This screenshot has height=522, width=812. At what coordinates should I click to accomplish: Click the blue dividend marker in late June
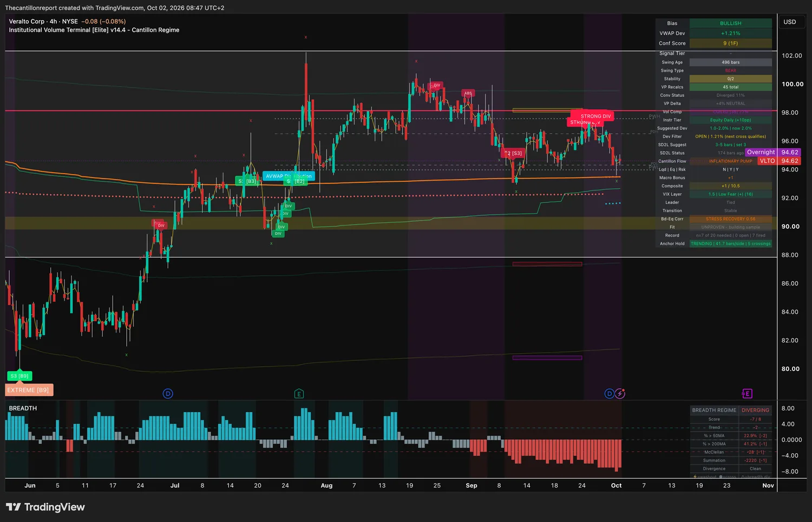tap(168, 394)
